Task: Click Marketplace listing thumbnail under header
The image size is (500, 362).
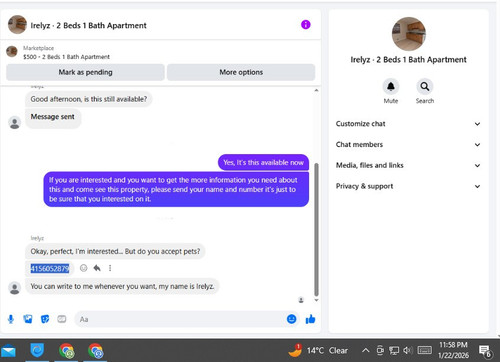Action: [12, 52]
